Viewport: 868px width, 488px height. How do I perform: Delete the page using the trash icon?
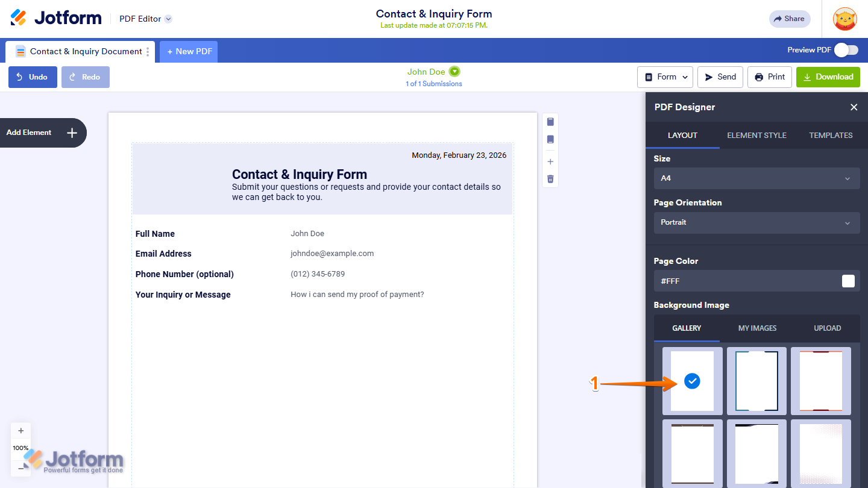[x=550, y=178]
